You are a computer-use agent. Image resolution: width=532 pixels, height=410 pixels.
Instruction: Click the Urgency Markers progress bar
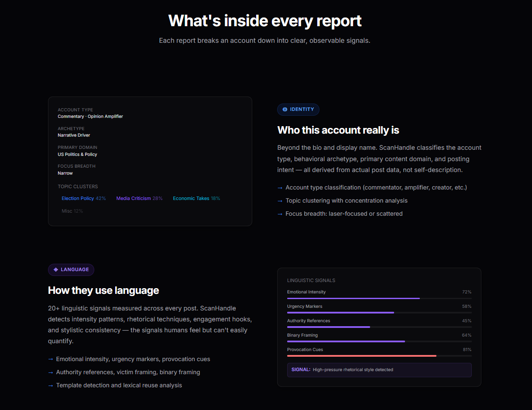tap(379, 313)
